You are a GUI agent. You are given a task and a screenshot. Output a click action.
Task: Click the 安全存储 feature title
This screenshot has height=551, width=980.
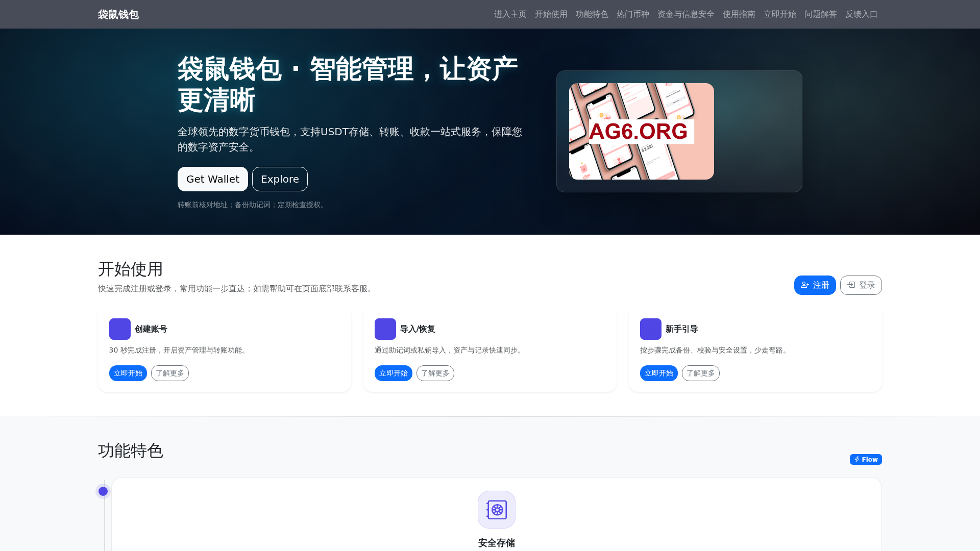(497, 543)
